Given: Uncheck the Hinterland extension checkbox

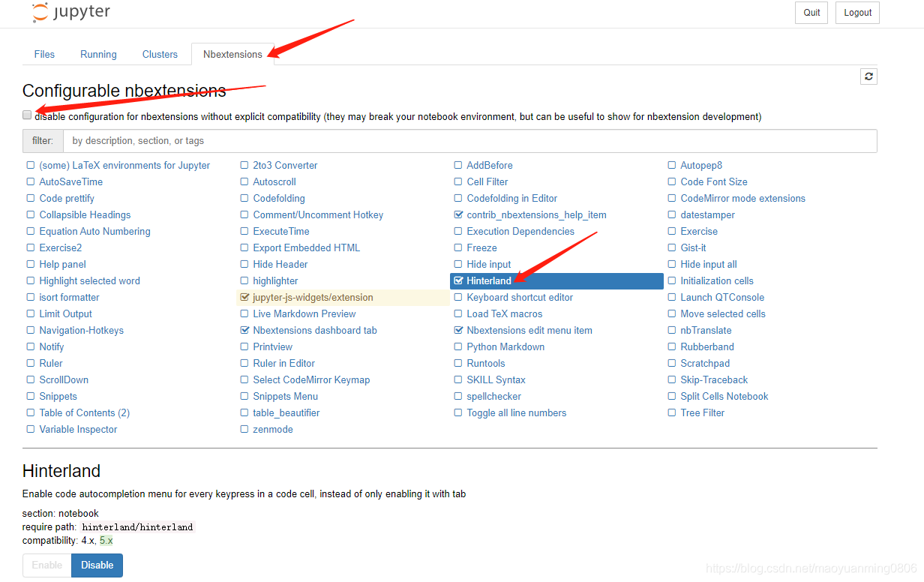Looking at the screenshot, I should (458, 281).
